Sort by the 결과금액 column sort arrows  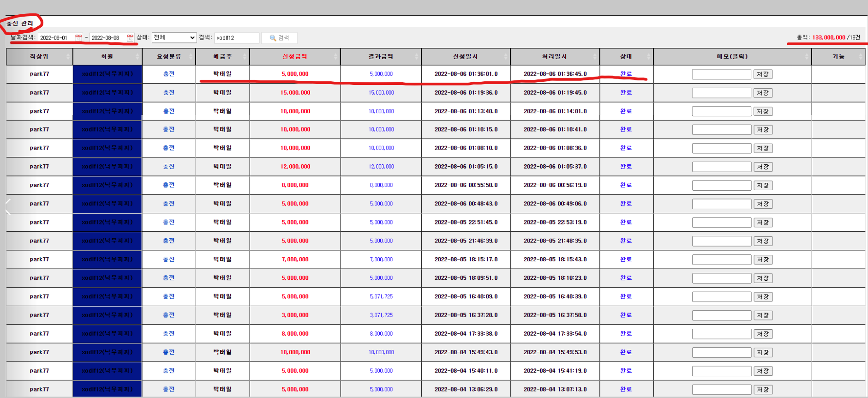pyautogui.click(x=417, y=56)
